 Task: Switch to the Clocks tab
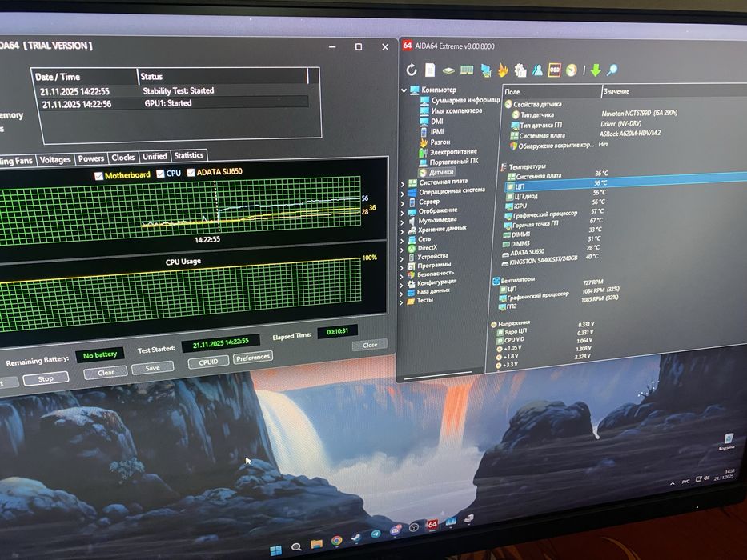pyautogui.click(x=123, y=157)
